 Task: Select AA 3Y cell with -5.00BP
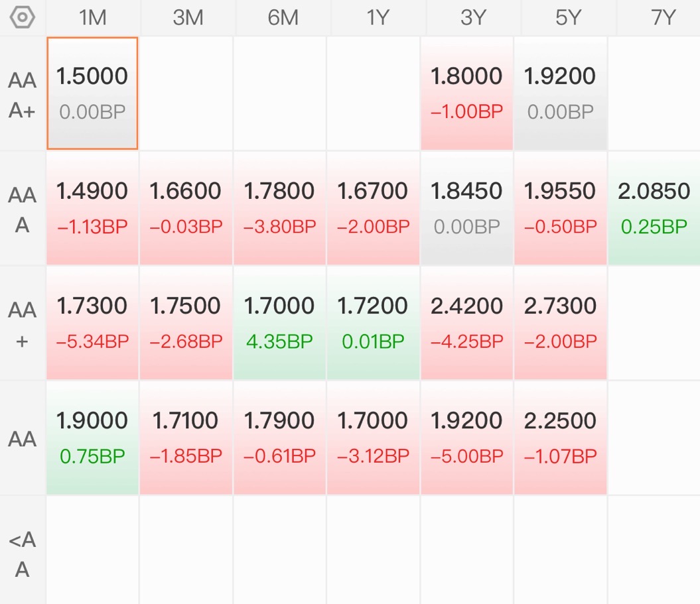[x=466, y=438]
